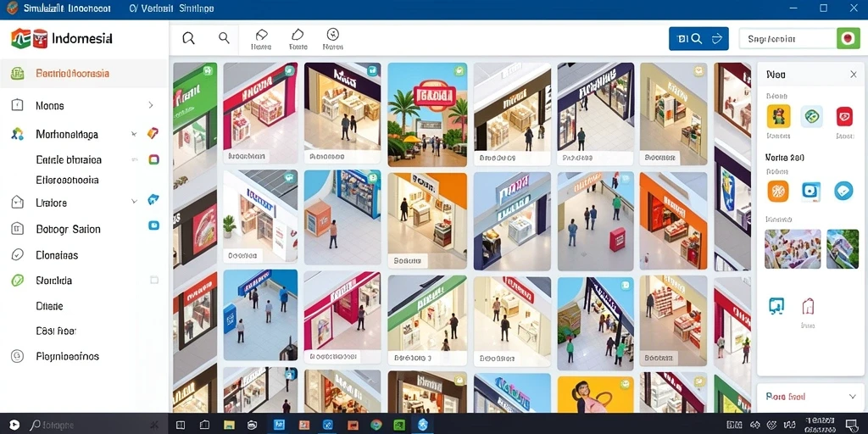868x434 pixels.
Task: Click the green leaf icon in the sidebar
Action: click(18, 280)
